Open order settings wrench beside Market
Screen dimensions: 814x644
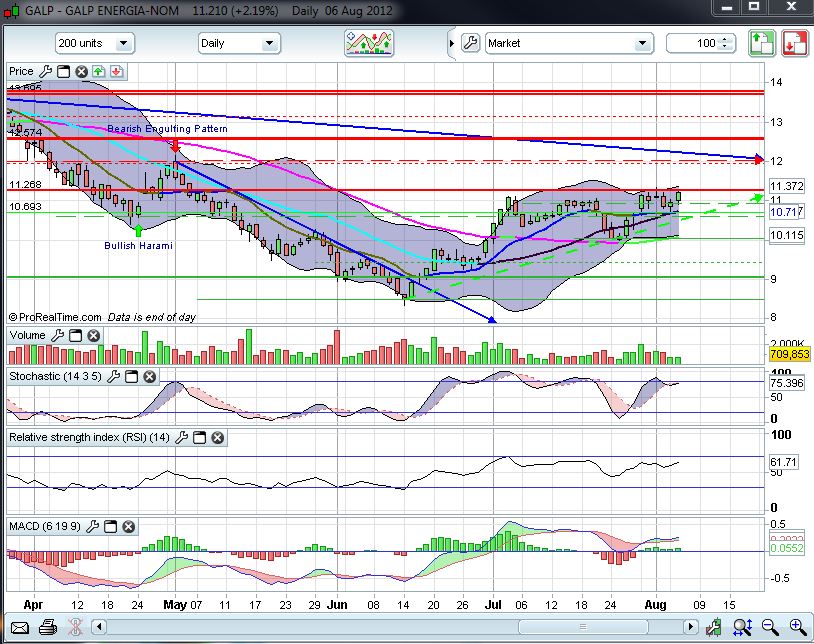click(x=470, y=43)
